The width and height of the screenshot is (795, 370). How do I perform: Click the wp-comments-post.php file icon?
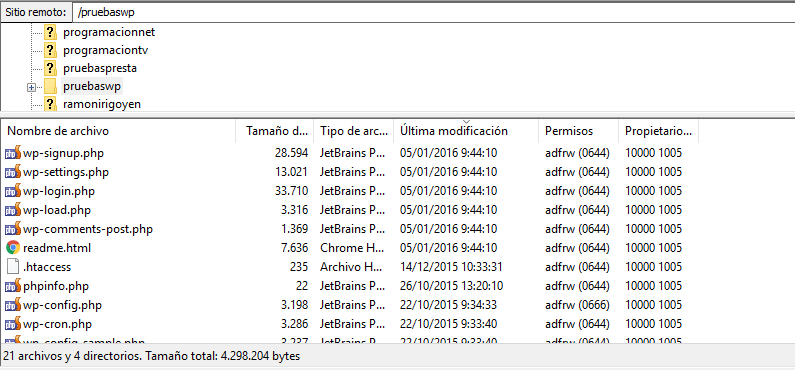tap(13, 229)
